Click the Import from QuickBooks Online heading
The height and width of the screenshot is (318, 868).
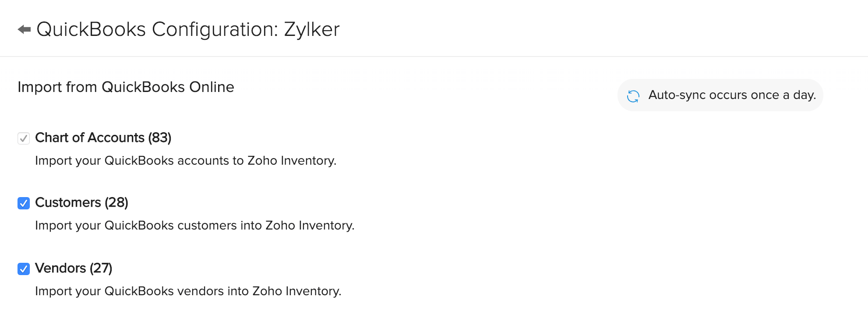pos(126,87)
